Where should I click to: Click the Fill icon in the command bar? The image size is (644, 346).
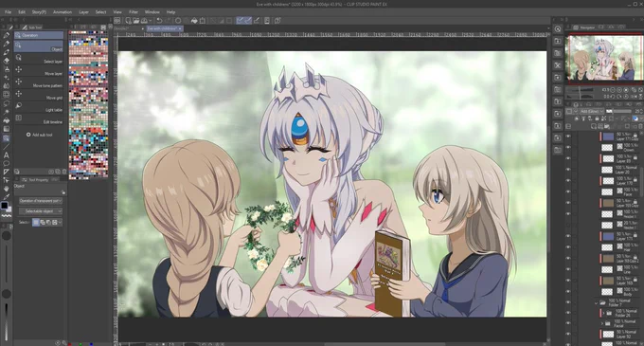click(194, 21)
